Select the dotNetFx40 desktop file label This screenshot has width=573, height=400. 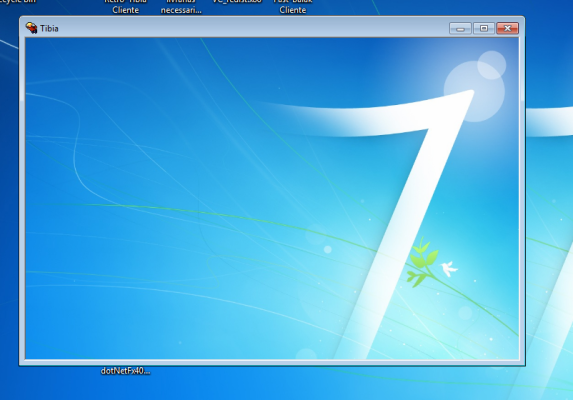pyautogui.click(x=125, y=371)
